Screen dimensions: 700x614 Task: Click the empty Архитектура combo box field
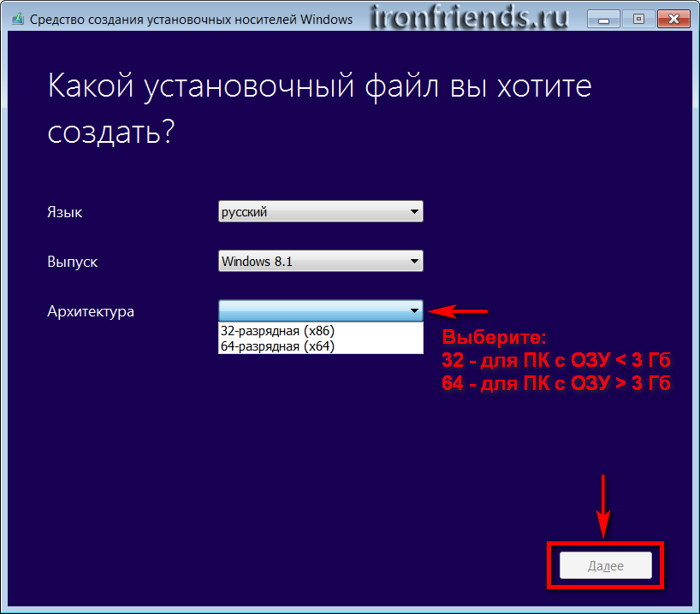click(x=312, y=311)
